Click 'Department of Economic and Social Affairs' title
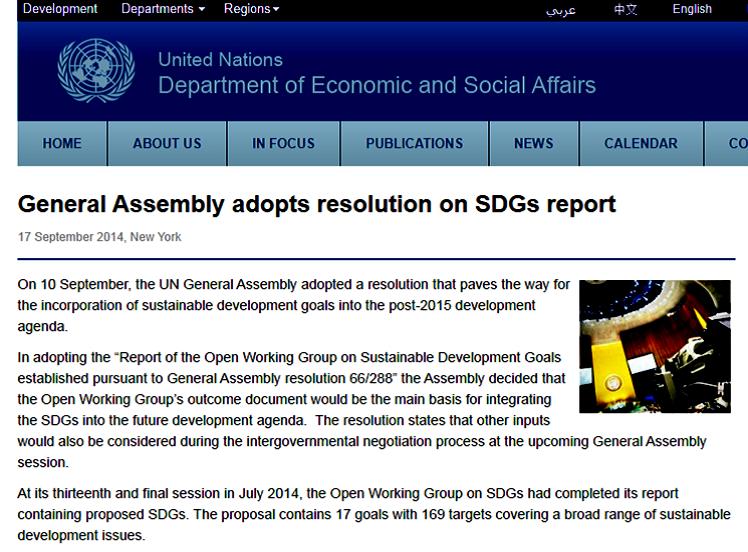The width and height of the screenshot is (748, 552). tap(377, 85)
